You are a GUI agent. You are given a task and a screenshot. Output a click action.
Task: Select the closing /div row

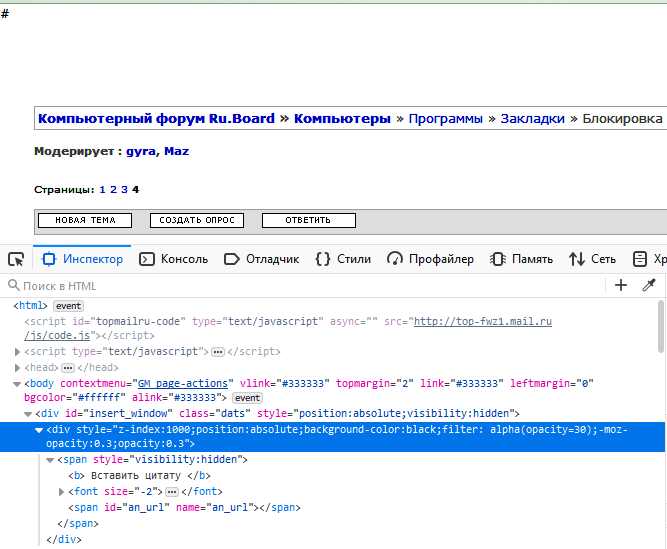[332, 540]
